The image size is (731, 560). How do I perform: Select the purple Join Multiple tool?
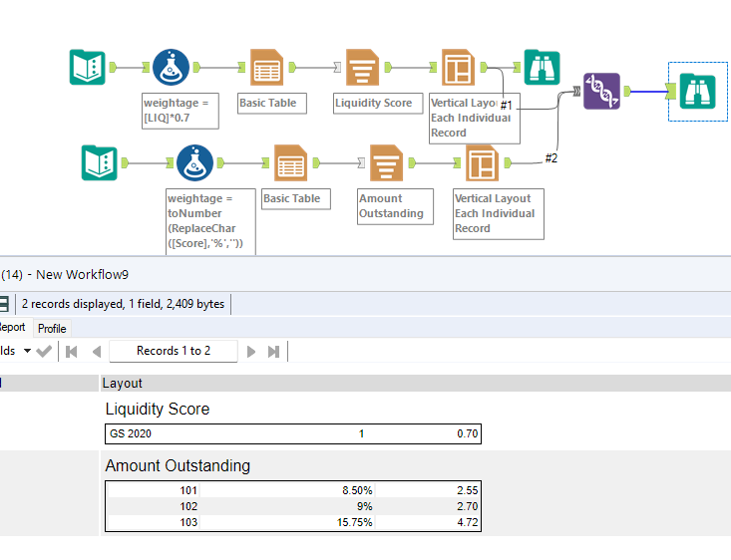(601, 91)
